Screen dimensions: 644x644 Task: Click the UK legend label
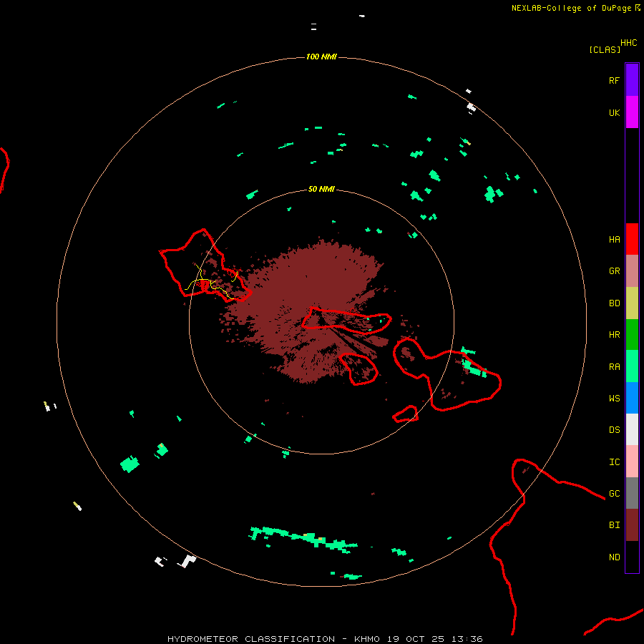(x=614, y=112)
